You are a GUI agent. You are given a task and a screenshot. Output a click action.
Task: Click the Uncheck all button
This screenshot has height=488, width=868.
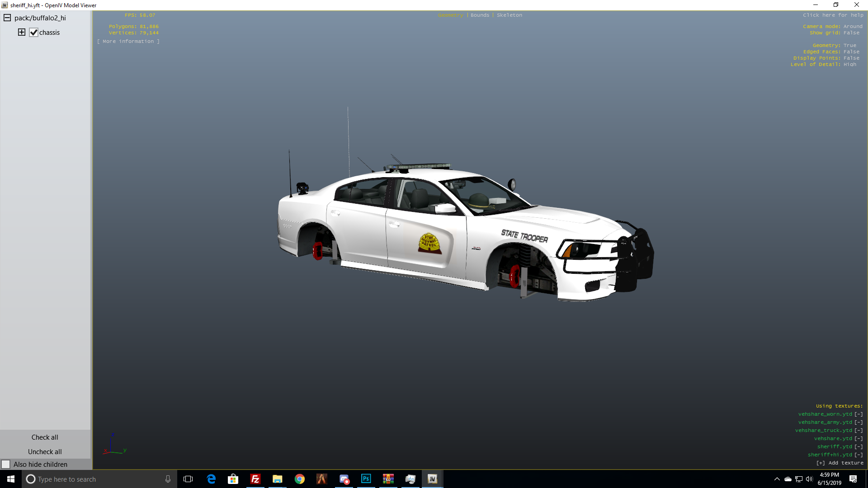click(x=45, y=452)
